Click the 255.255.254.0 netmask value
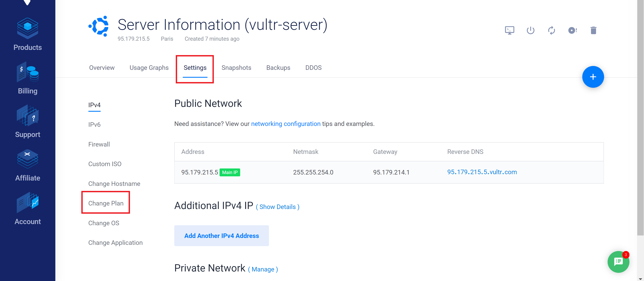The width and height of the screenshot is (644, 281). click(x=313, y=172)
